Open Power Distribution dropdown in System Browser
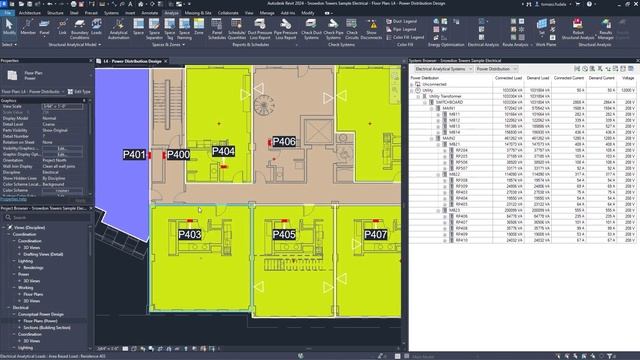Viewport: 640px width, 360px height. point(496,69)
